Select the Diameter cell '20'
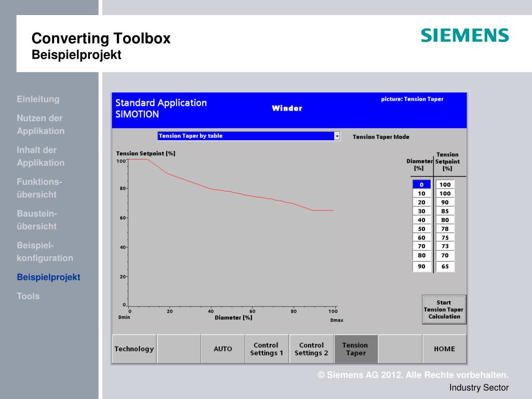This screenshot has height=399, width=532. click(x=421, y=202)
